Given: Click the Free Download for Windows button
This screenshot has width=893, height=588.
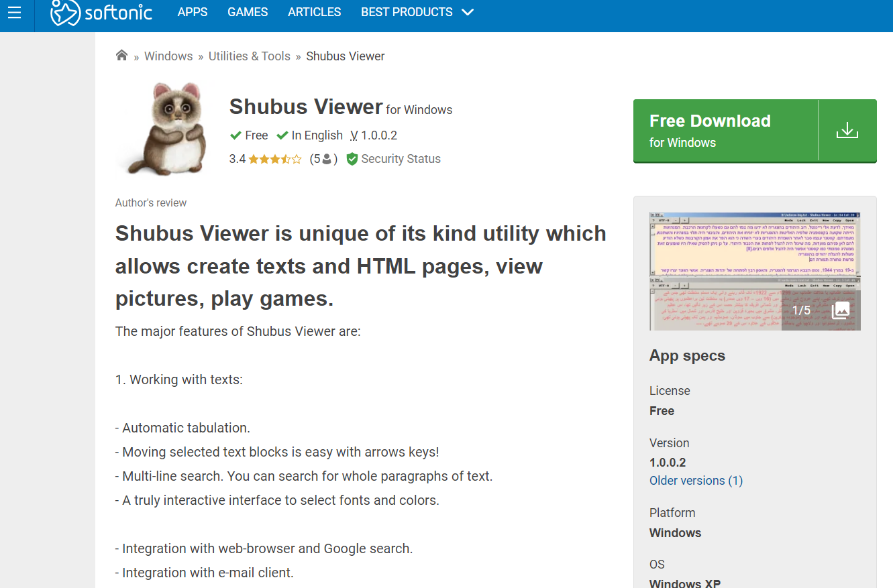Looking at the screenshot, I should pos(755,131).
